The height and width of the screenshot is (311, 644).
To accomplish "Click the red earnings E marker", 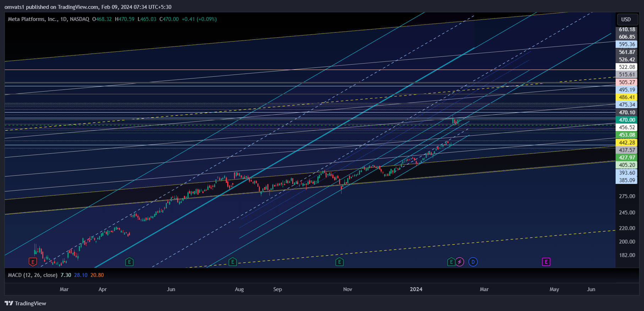I will click(x=33, y=262).
